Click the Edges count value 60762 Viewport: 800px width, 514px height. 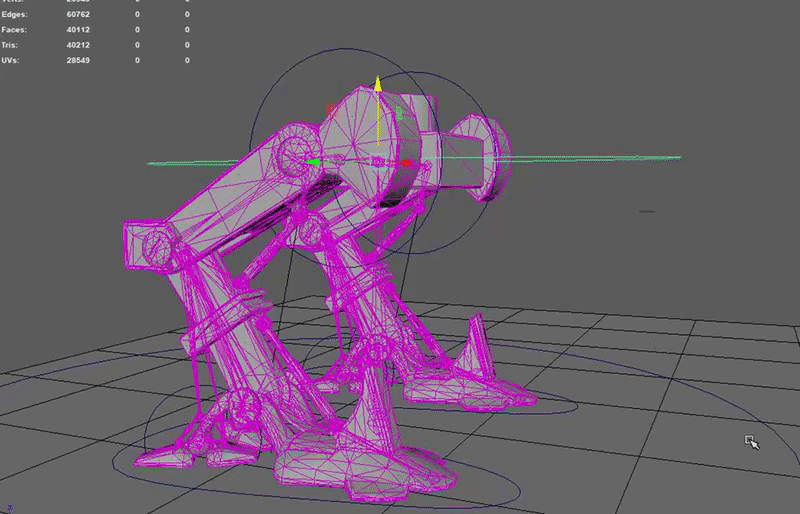tap(78, 14)
